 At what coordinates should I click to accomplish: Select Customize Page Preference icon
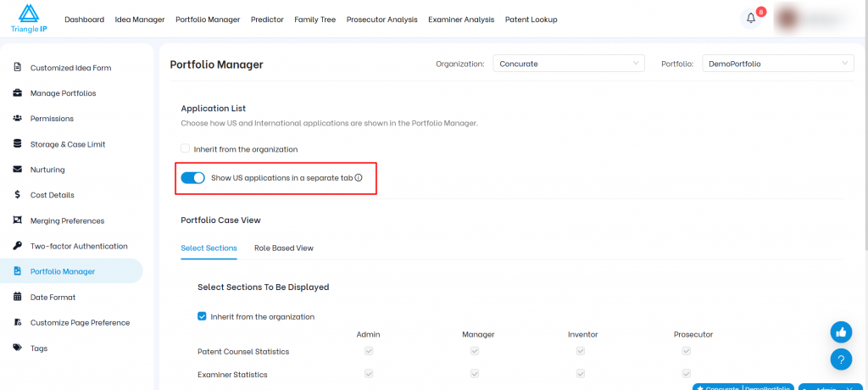click(x=18, y=322)
